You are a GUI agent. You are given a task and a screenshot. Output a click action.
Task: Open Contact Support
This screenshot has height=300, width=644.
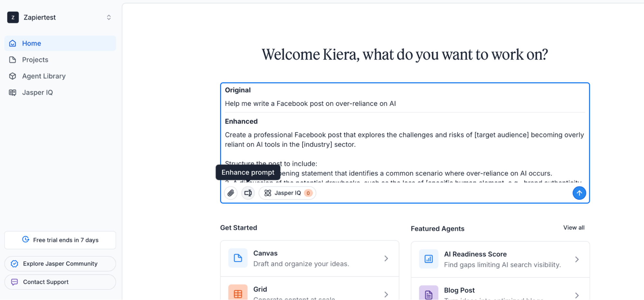point(60,282)
